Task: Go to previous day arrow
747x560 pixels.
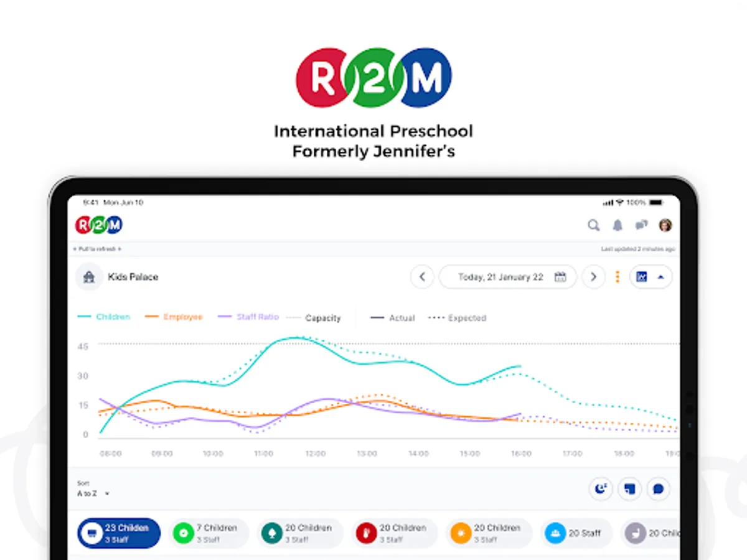Action: (x=422, y=277)
